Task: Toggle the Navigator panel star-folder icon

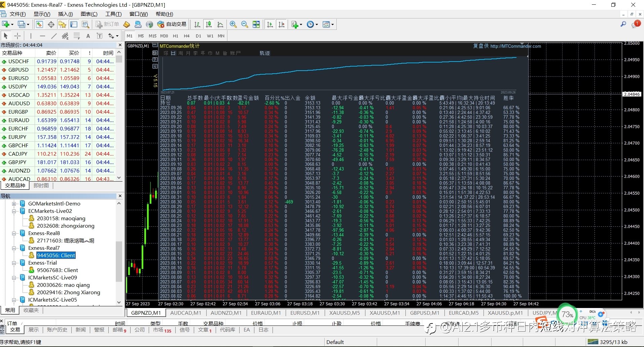Action: pyautogui.click(x=62, y=24)
